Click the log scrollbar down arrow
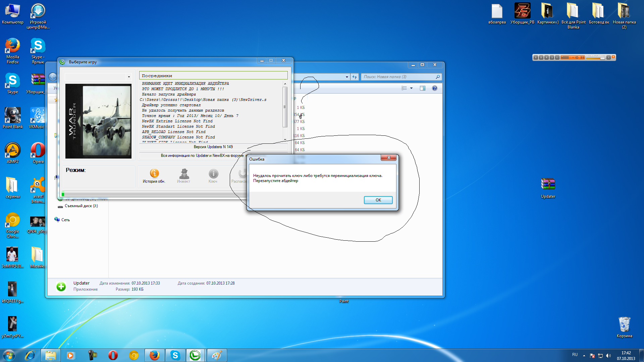This screenshot has width=644, height=362. coord(285,140)
